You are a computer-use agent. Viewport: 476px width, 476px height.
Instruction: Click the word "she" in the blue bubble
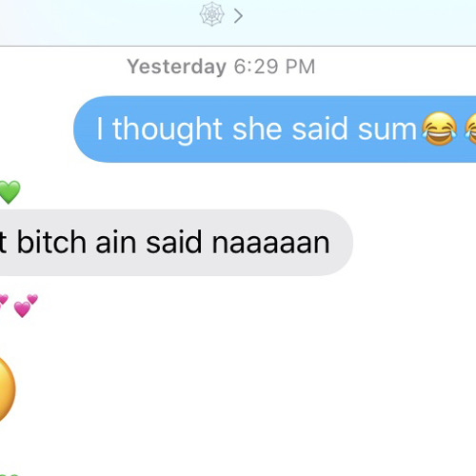tap(257, 129)
